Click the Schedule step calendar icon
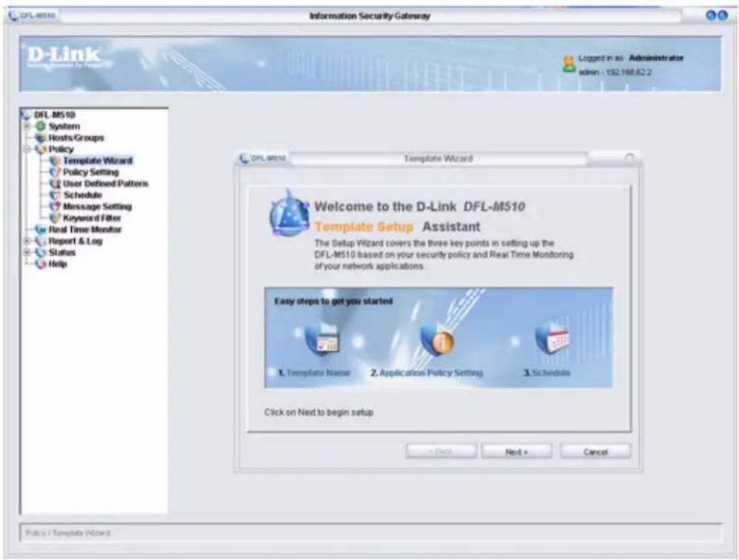The image size is (739, 560). click(x=553, y=339)
